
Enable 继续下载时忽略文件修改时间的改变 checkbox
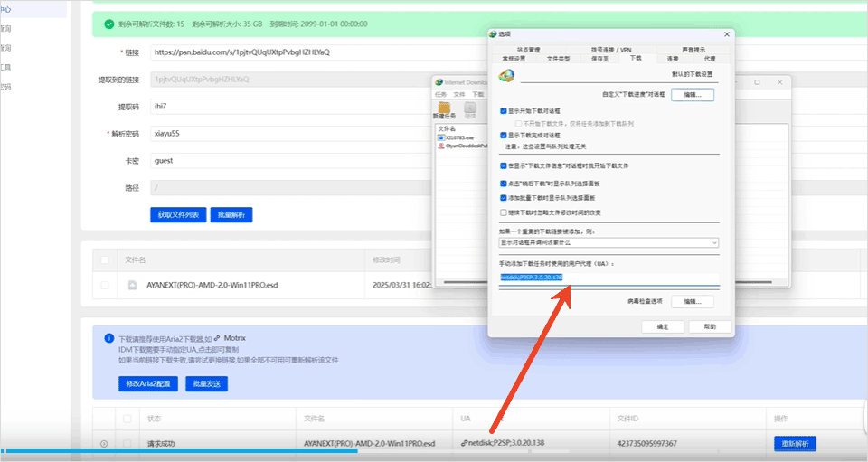pos(504,212)
